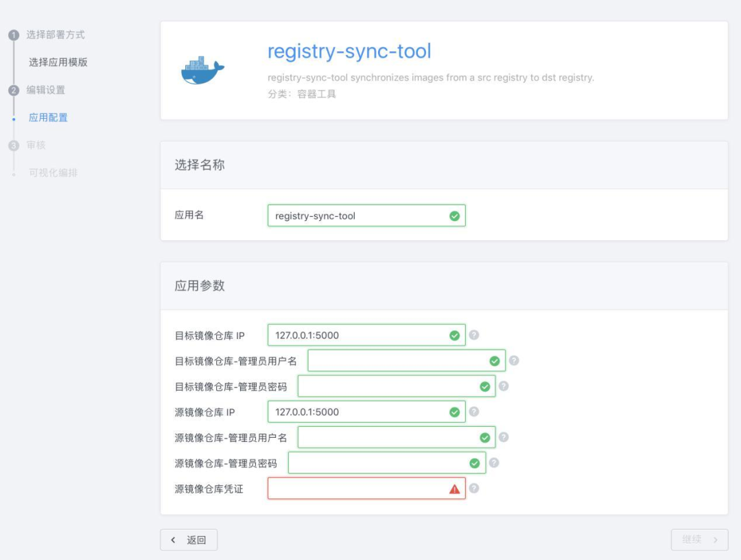741x560 pixels.
Task: Click help icon beside 源镜像仓库-管理员密码
Action: 494,463
